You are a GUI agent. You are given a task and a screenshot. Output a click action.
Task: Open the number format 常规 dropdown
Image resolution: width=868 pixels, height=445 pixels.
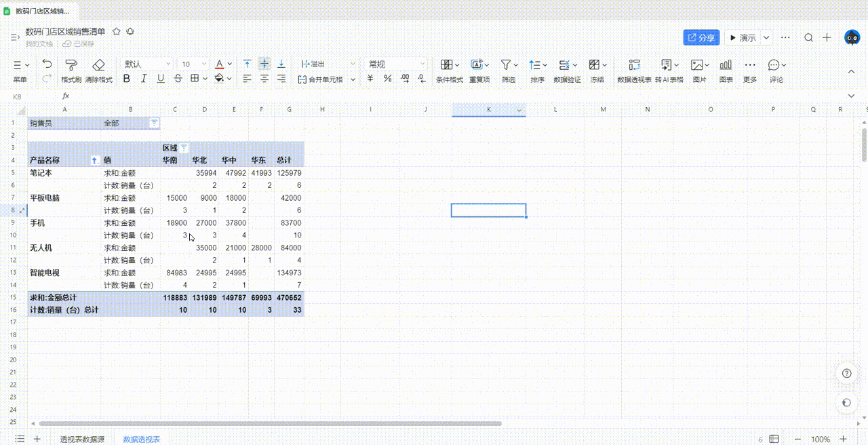tap(396, 64)
